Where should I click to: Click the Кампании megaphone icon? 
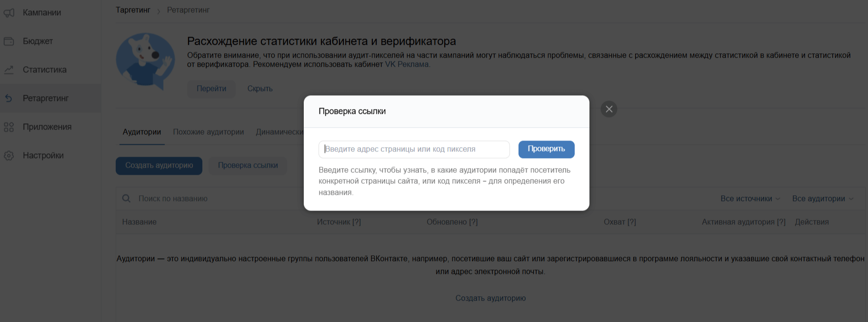(9, 13)
